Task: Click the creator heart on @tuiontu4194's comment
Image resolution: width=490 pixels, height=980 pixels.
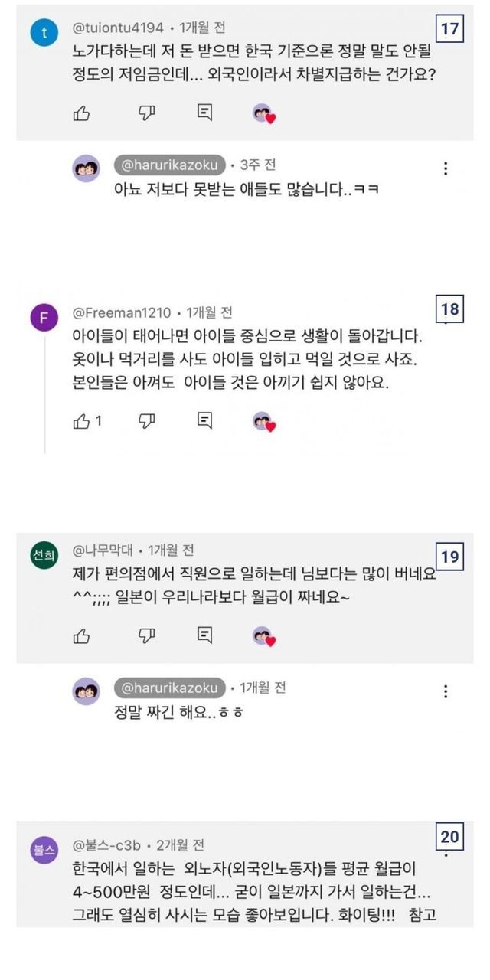Action: (x=263, y=114)
